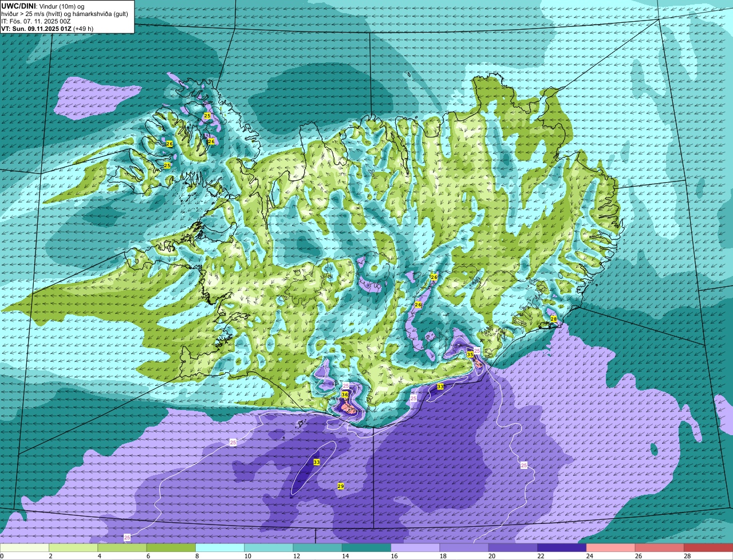Click the legend scale number "24"
This screenshot has height=560, width=733.
pyautogui.click(x=590, y=556)
